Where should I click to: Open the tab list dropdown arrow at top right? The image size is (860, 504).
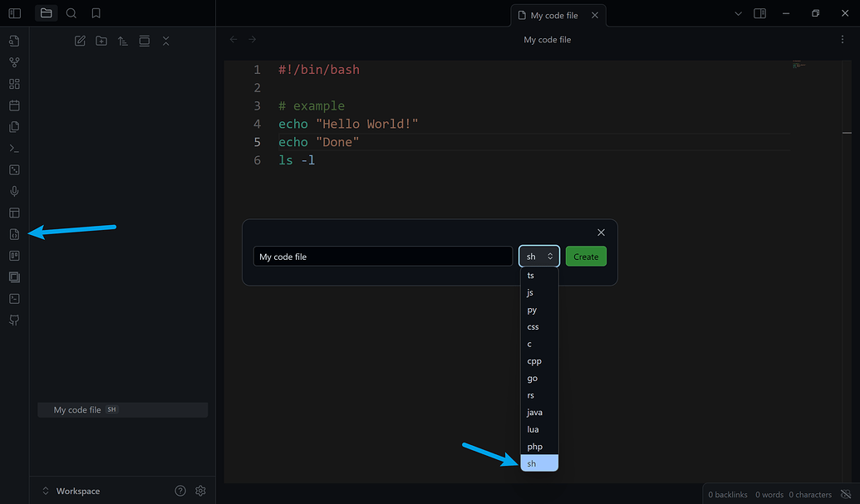click(738, 13)
